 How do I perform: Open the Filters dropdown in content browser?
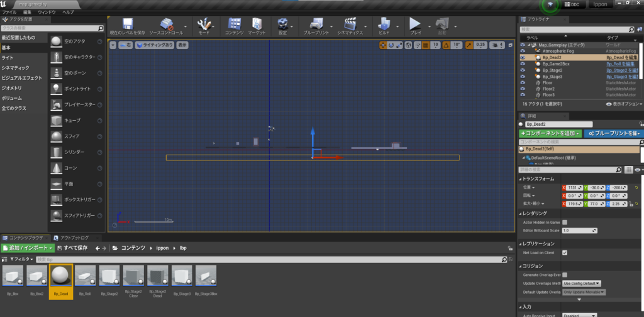coord(20,259)
